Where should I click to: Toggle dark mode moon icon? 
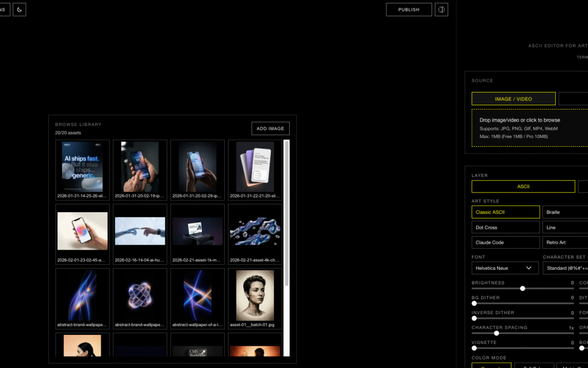pos(19,10)
